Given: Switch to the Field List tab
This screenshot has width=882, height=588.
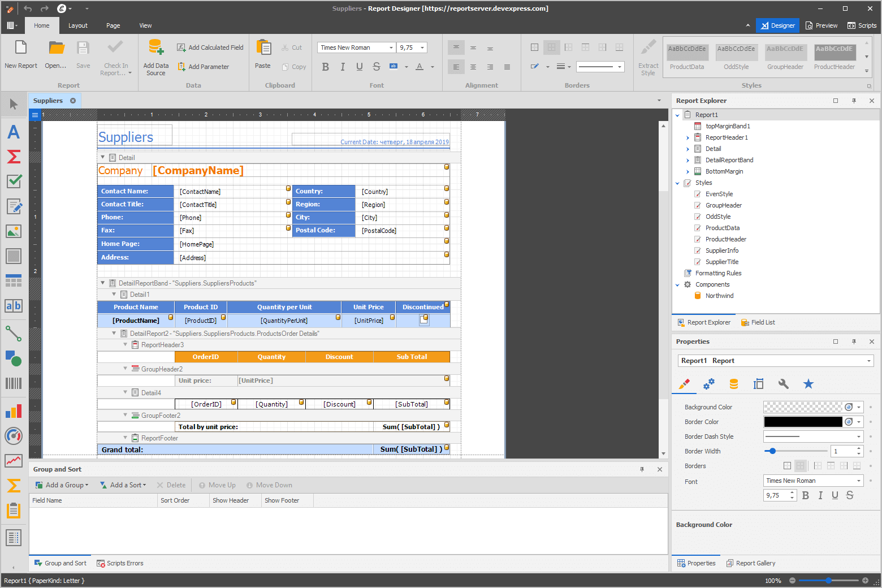Looking at the screenshot, I should pos(758,322).
